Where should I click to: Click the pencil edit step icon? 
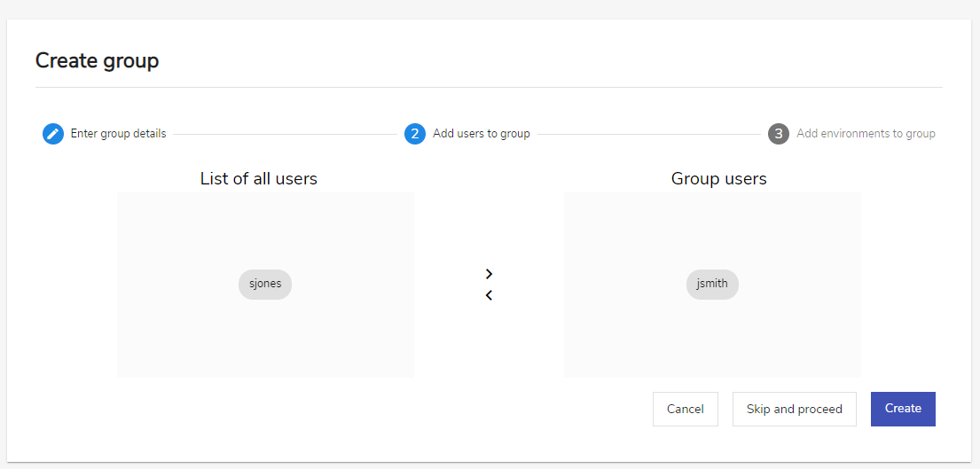coord(53,134)
